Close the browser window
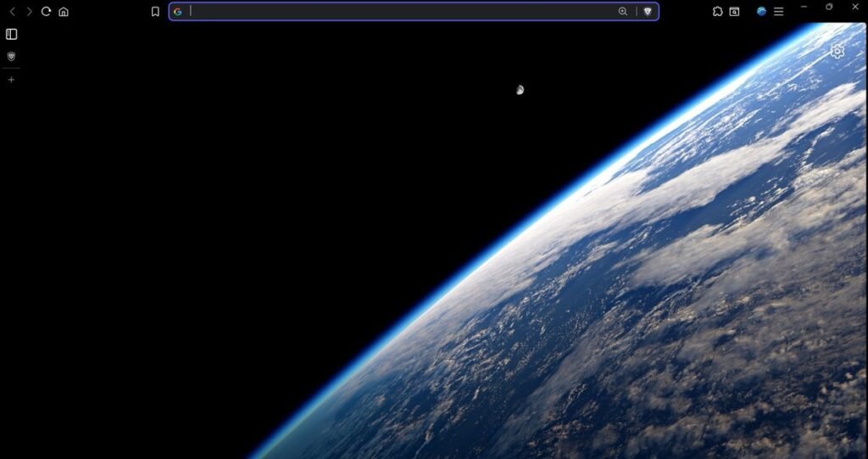Image resolution: width=868 pixels, height=459 pixels. click(x=855, y=7)
